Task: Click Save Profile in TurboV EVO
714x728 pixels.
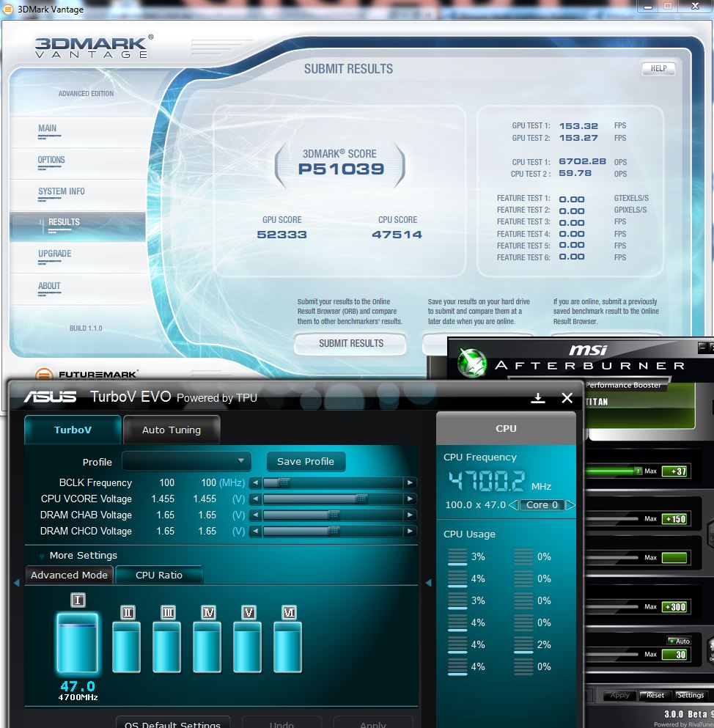Action: 306,461
